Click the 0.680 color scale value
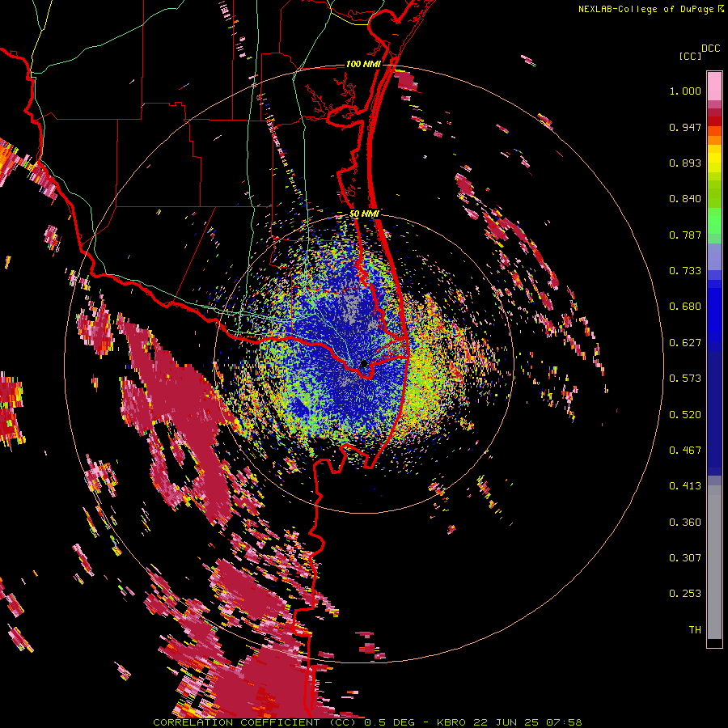Screen dimensions: 728x728 click(x=685, y=307)
